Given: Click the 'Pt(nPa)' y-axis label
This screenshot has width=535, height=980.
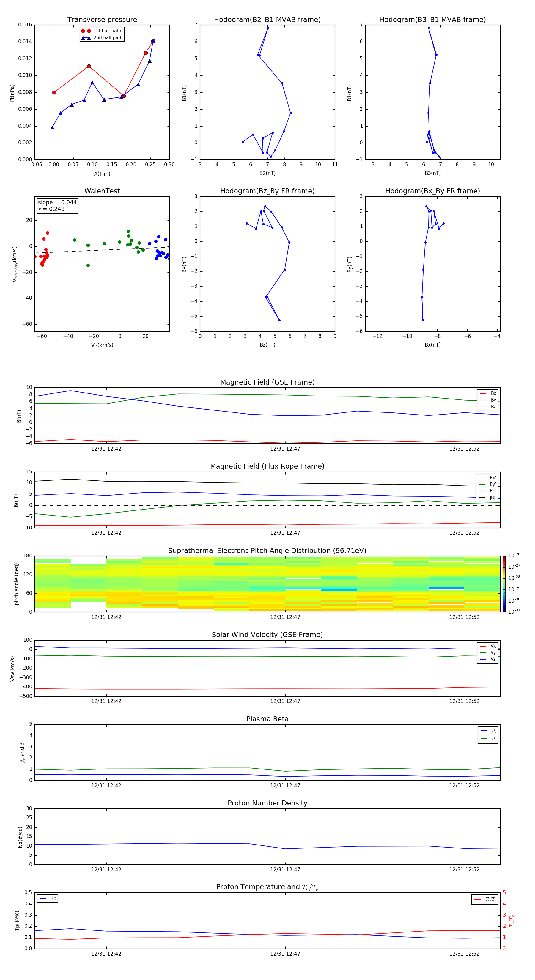Looking at the screenshot, I should click(12, 93).
